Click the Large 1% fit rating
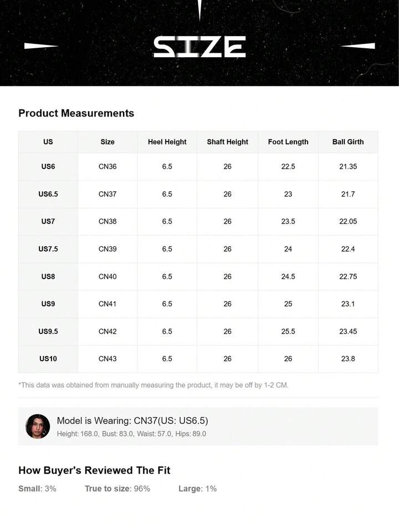Viewport: 399px width, 532px height. 197,489
